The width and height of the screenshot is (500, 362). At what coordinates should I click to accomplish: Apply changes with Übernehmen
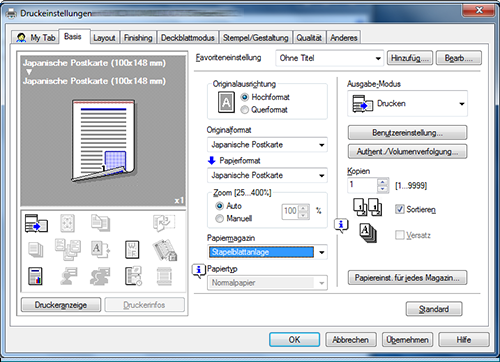[407, 340]
